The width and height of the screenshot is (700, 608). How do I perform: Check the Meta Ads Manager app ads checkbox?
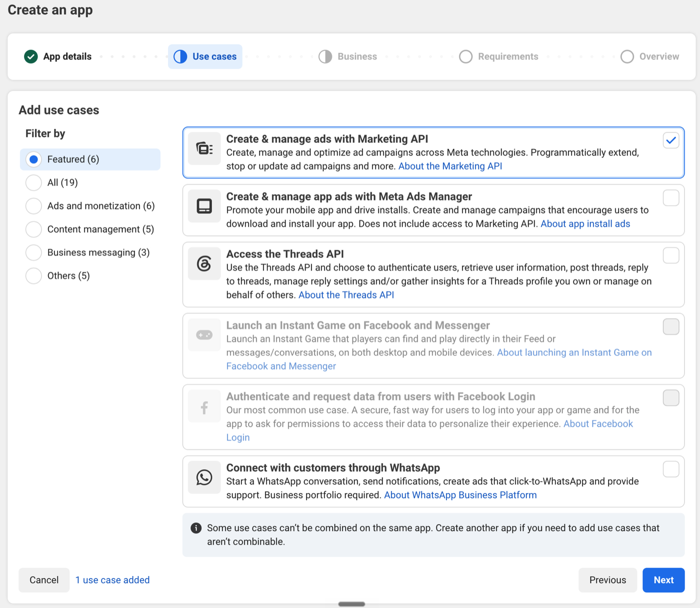tap(671, 198)
